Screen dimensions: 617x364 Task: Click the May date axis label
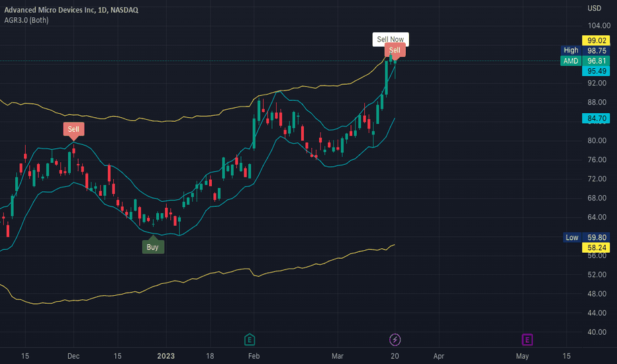522,356
